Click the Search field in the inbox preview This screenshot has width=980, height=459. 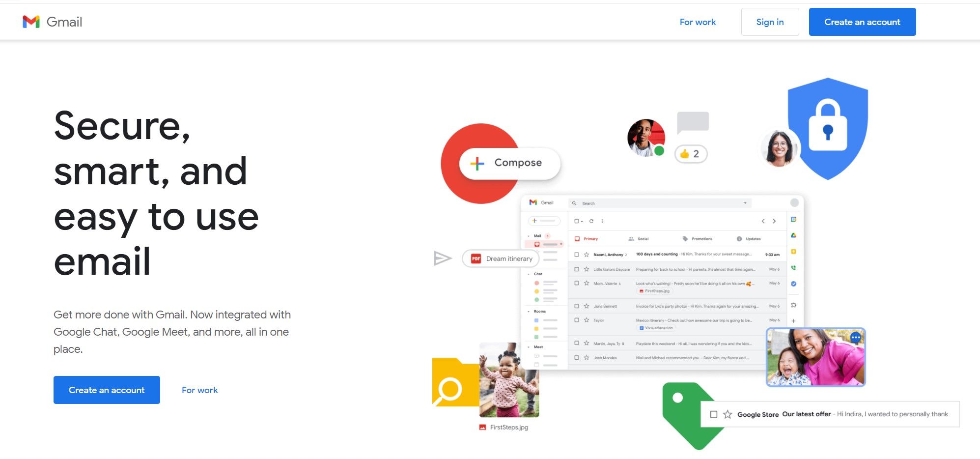[x=660, y=203]
